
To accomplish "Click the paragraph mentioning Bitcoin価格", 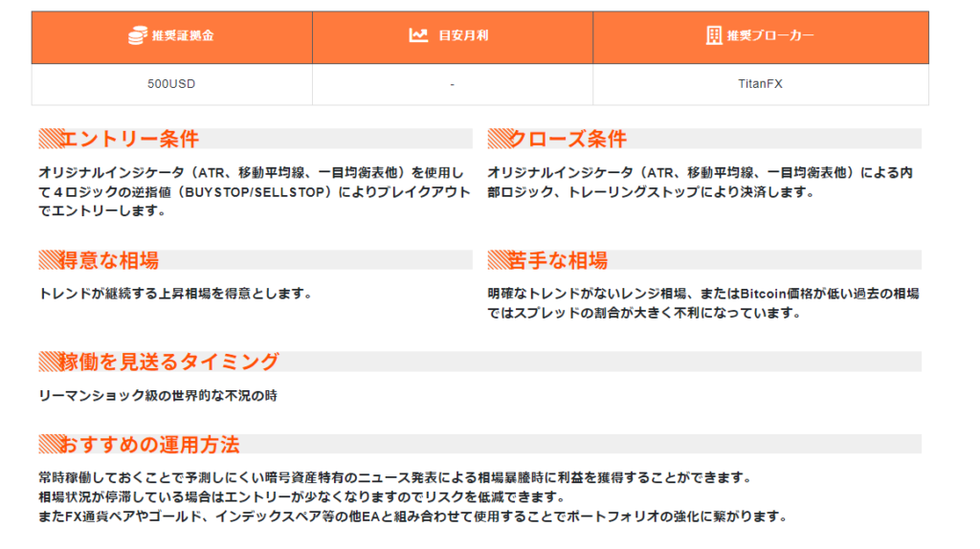I will pos(703,303).
